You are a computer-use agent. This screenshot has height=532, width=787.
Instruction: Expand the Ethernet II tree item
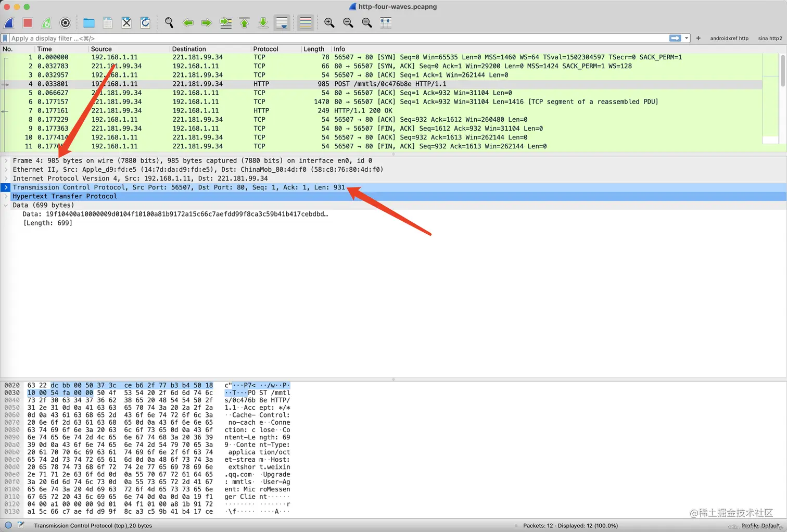pos(6,170)
